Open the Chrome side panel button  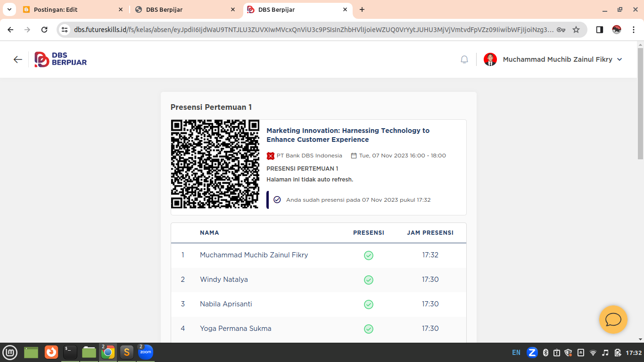click(x=600, y=30)
